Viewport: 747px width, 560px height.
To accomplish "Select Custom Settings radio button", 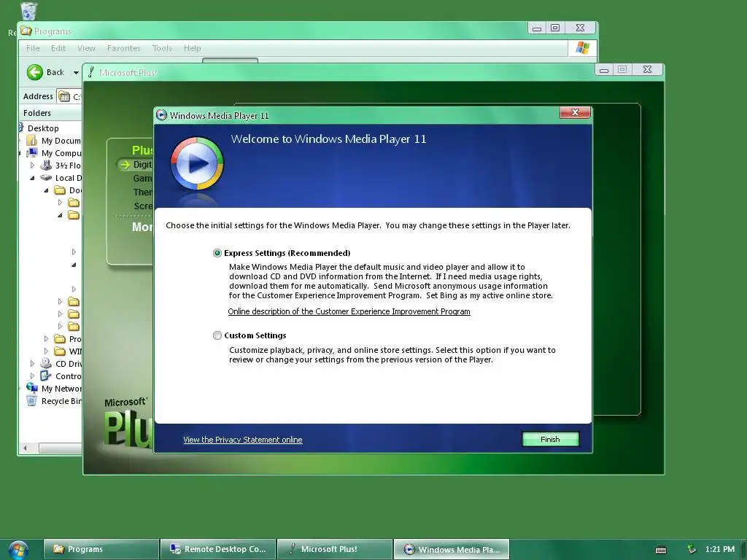I will point(217,335).
